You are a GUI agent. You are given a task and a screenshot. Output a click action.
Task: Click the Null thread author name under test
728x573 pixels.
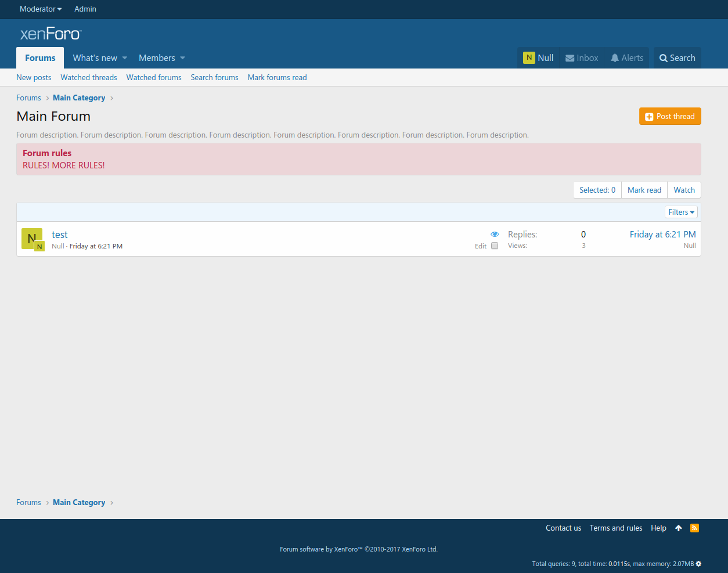(58, 246)
